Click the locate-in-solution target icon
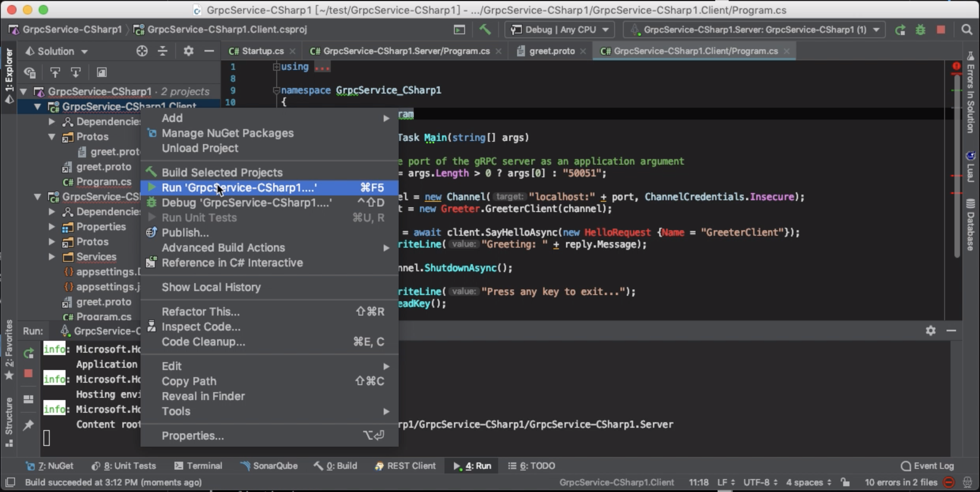Viewport: 980px width, 492px height. tap(142, 51)
